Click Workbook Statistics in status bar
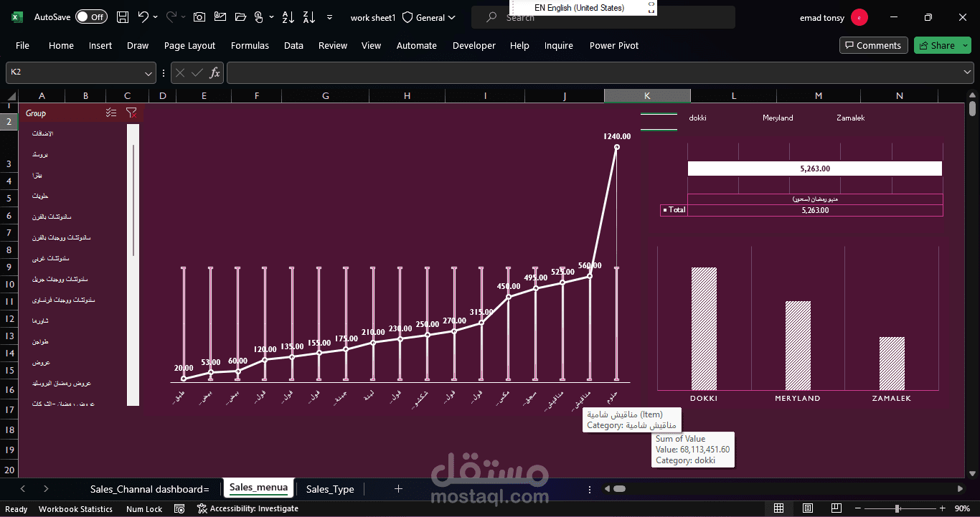This screenshot has height=517, width=980. (75, 509)
